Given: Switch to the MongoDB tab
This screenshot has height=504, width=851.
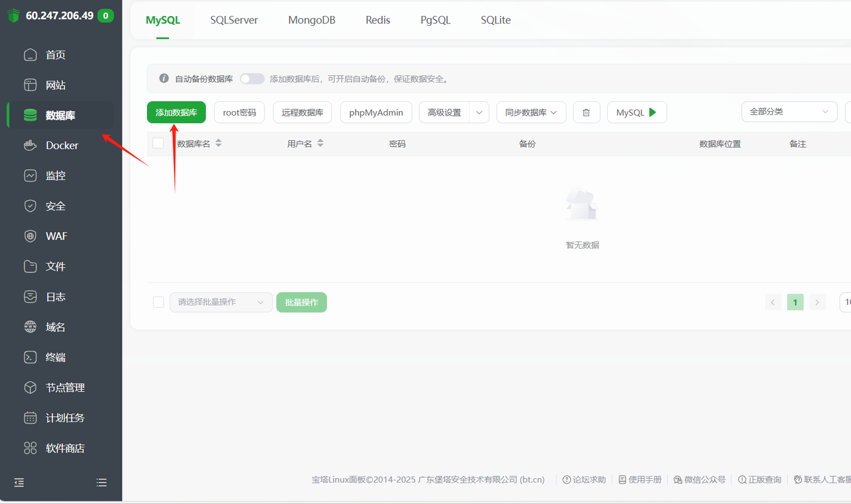Looking at the screenshot, I should click(312, 20).
